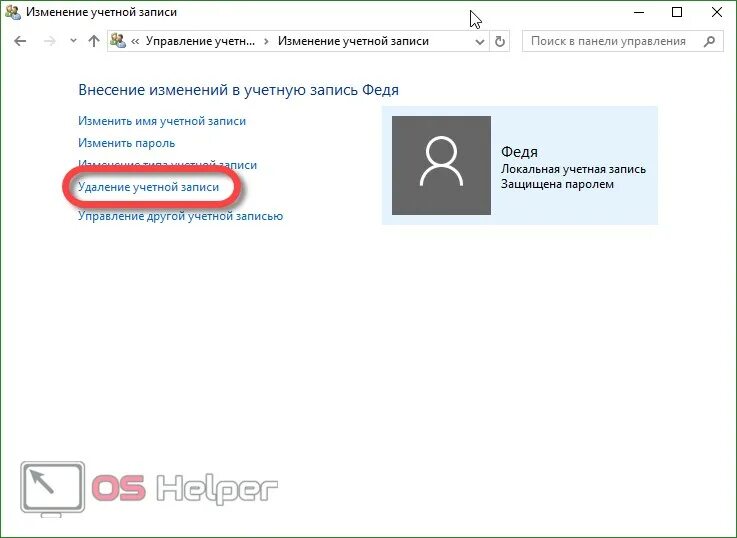Viewport: 737px width, 538px height.
Task: Open the 'Управление учетн...' breadcrumb
Action: point(200,41)
